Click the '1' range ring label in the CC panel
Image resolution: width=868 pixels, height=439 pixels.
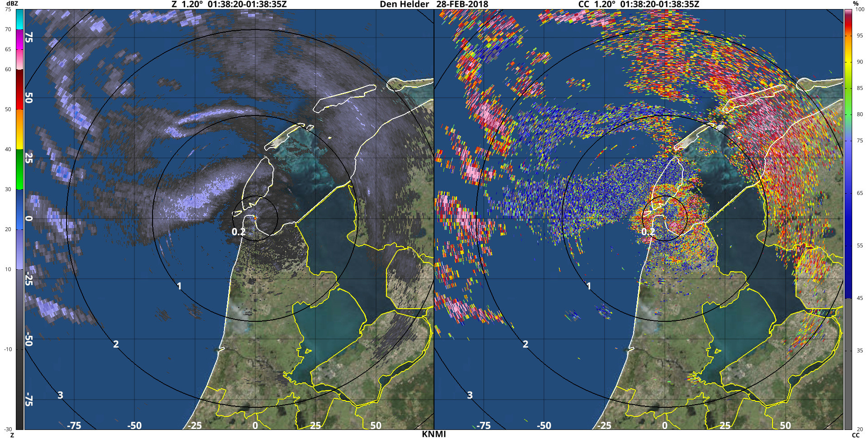[x=589, y=286]
